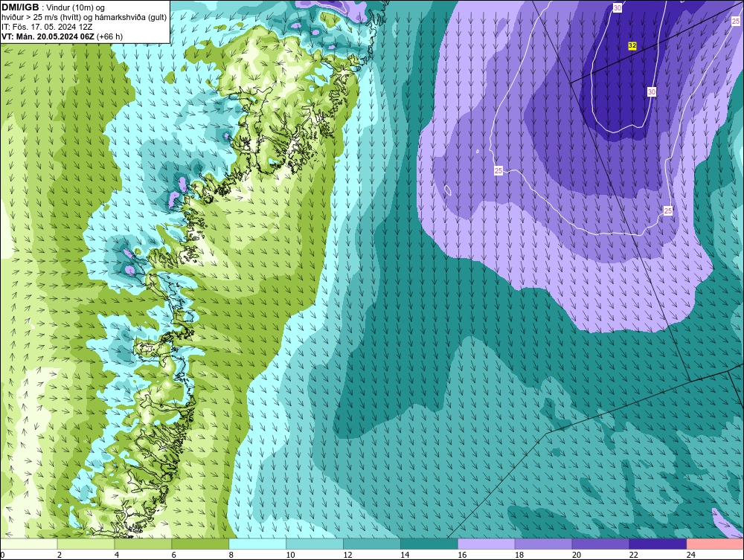Click the 30 contour label at the top edge
Viewport: 744px width, 560px height.
pos(618,7)
